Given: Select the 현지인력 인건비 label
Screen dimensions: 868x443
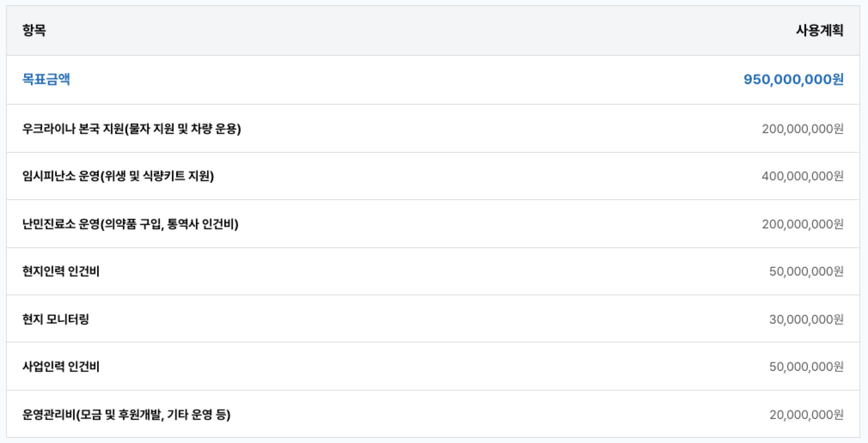Looking at the screenshot, I should tap(61, 271).
